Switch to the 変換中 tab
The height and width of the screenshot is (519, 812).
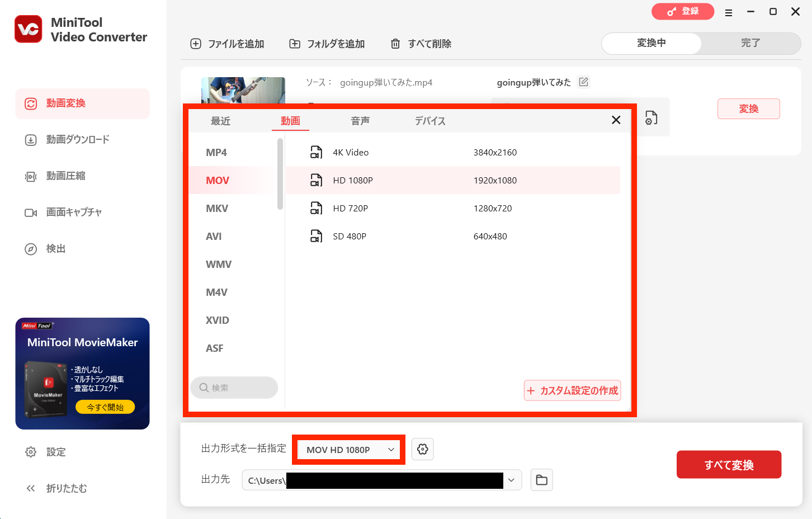[652, 43]
